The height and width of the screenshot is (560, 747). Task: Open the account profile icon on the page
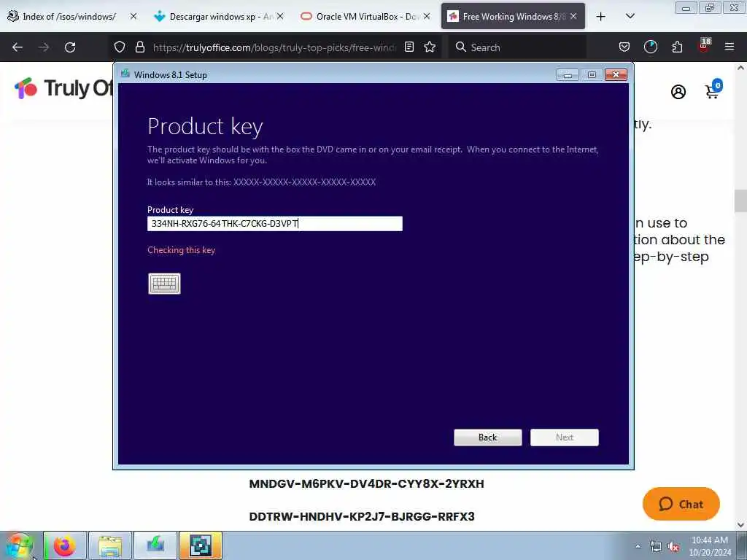pos(678,92)
